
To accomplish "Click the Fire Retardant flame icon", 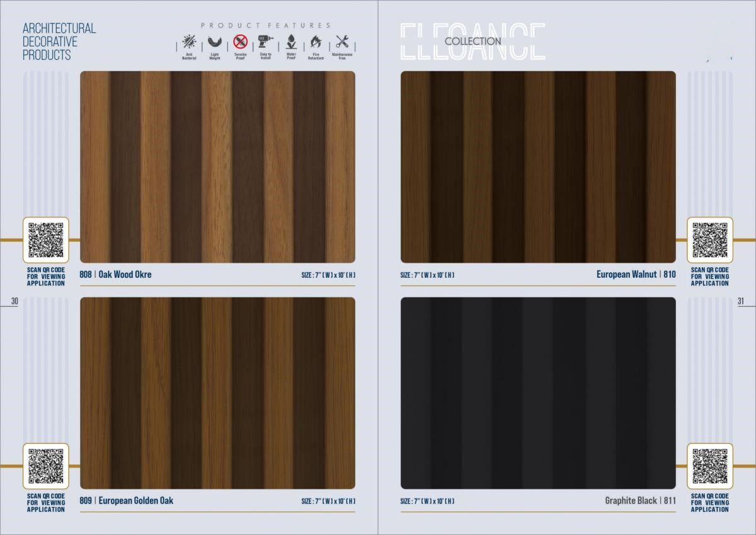I will click(x=316, y=42).
